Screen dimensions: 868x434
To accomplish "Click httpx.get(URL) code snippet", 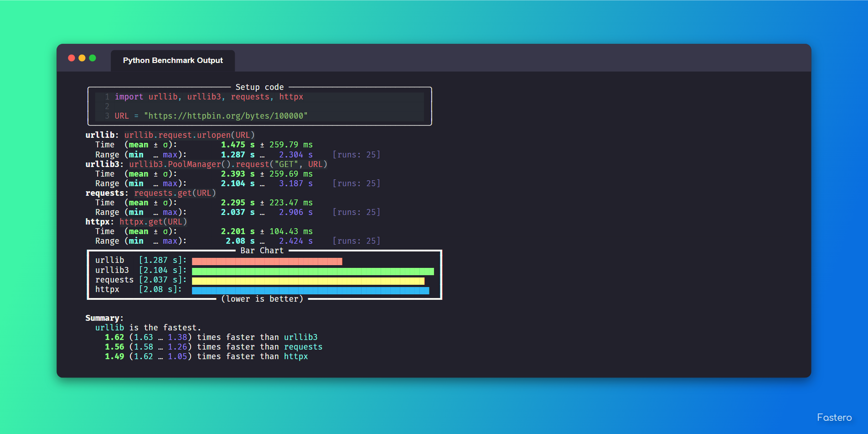I will coord(153,222).
